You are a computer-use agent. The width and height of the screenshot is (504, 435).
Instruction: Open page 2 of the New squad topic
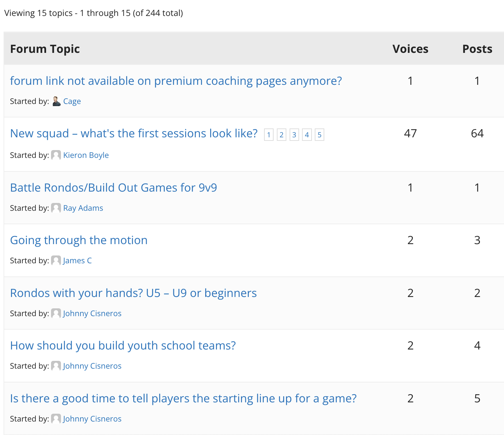click(x=281, y=134)
